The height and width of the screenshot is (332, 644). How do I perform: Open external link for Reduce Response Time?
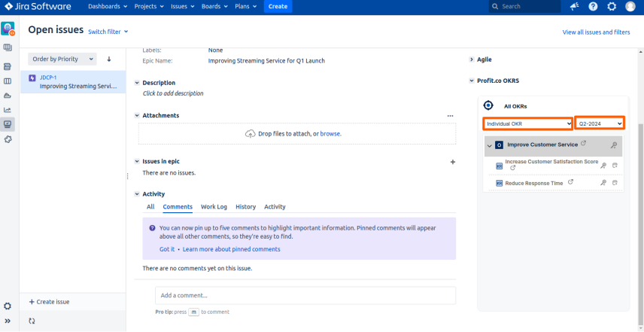[x=570, y=182]
